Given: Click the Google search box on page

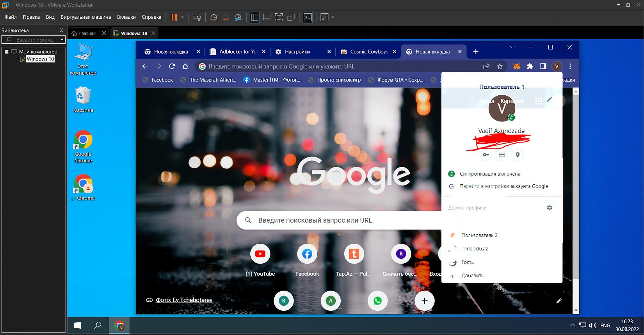Looking at the screenshot, I should [x=336, y=220].
